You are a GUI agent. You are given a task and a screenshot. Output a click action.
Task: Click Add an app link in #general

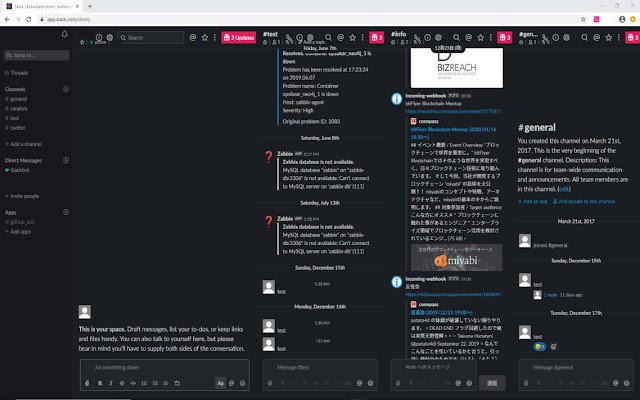pos(533,202)
